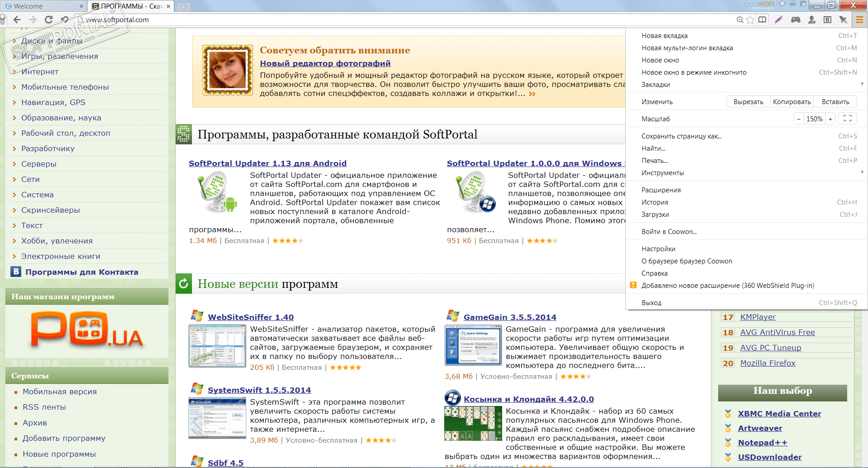Viewport: 868px width, 468px height.
Task: Click the SystemSwift Windows flag icon
Action: pyautogui.click(x=197, y=388)
